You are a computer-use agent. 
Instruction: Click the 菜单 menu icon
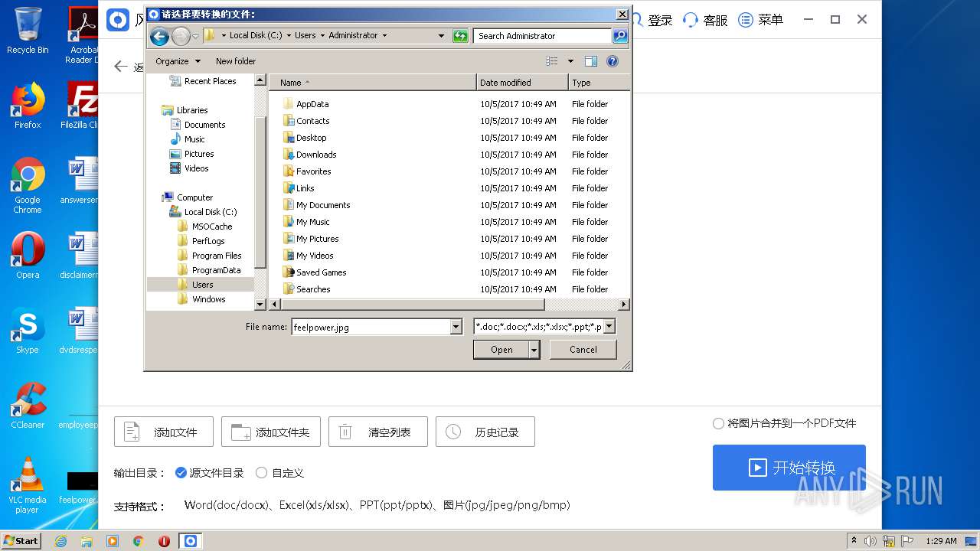[x=746, y=20]
